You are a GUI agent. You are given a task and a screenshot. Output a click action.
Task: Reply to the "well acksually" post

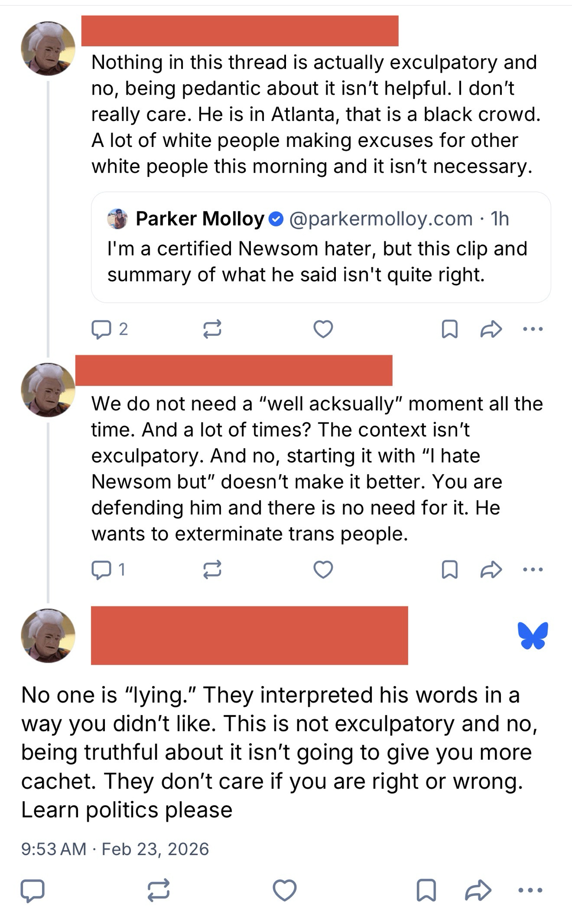point(102,569)
